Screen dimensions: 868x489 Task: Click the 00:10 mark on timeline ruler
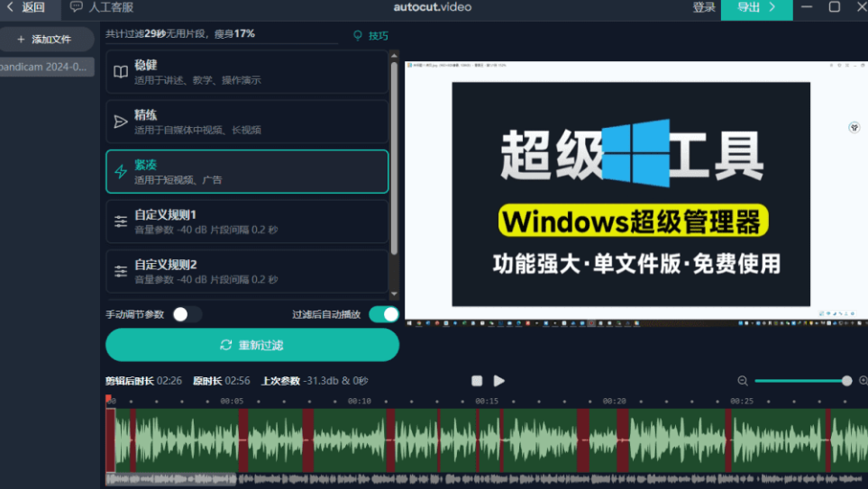point(360,401)
